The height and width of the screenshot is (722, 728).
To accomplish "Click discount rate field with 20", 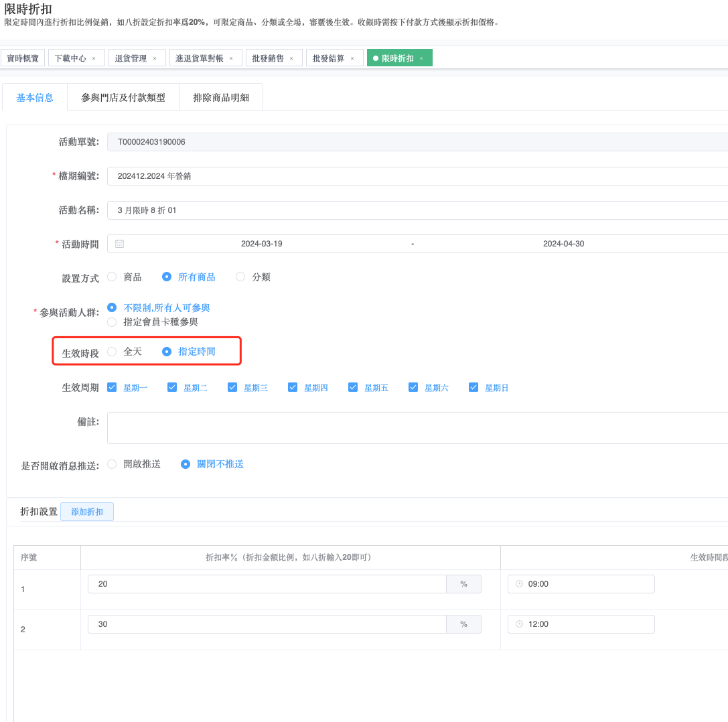I will pos(267,584).
